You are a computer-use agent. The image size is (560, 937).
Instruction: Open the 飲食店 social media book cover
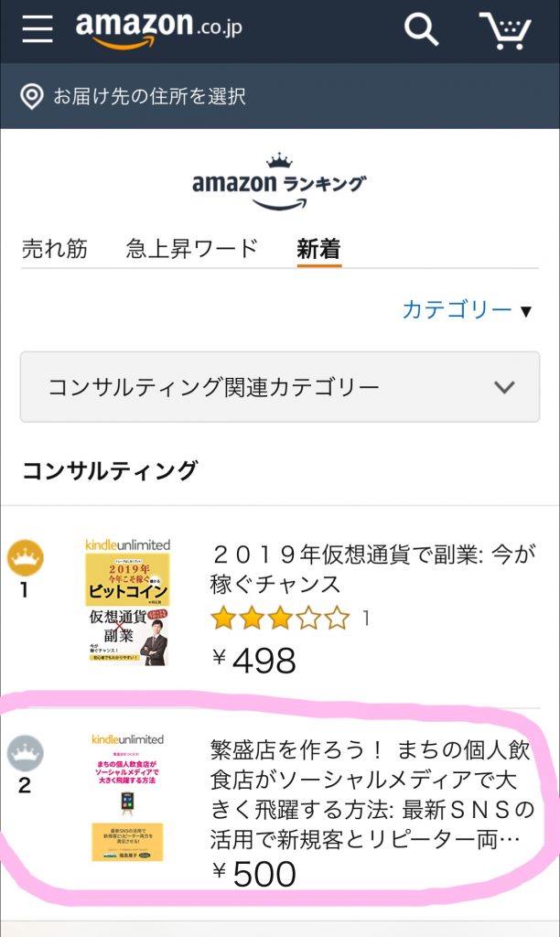(127, 796)
